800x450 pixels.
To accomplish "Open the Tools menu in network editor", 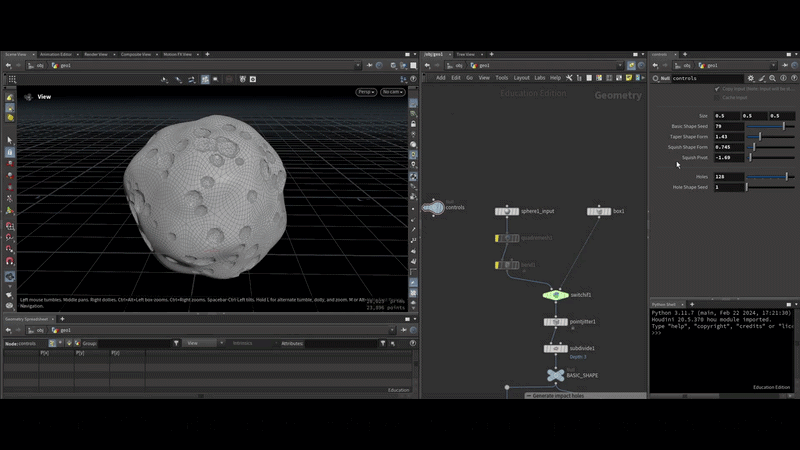I will (x=502, y=78).
